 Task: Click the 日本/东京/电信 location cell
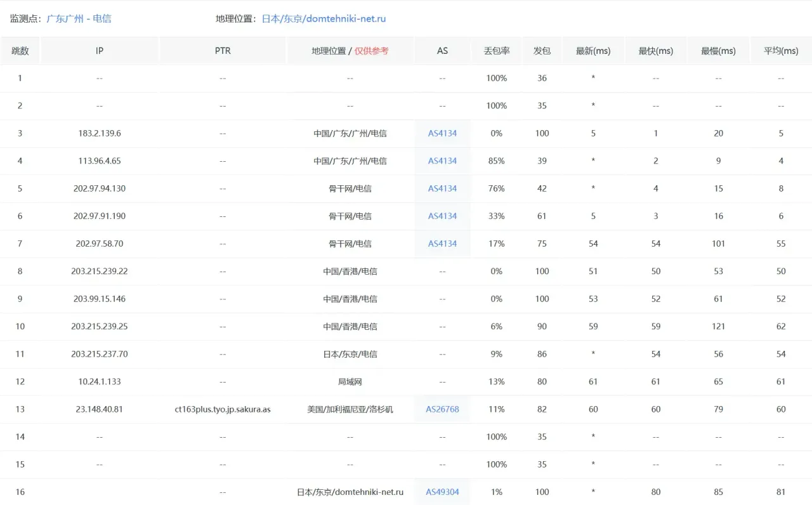350,354
